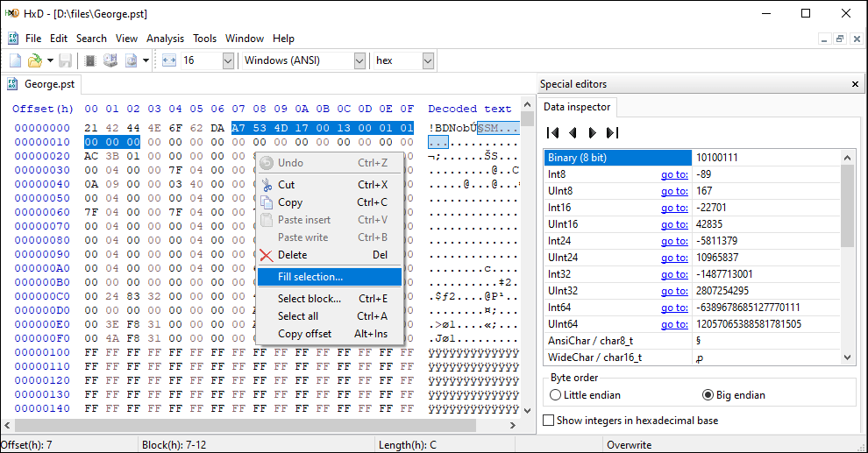Switch to the George.pst file tab

coord(41,84)
